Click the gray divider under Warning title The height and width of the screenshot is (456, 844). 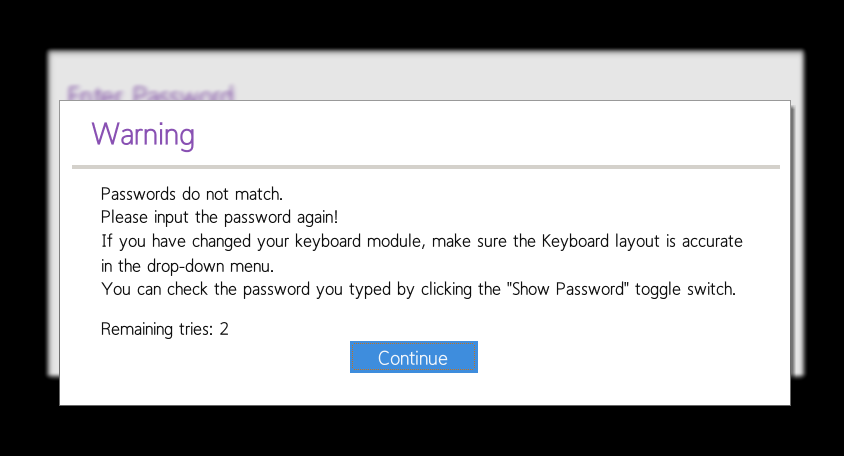(425, 166)
